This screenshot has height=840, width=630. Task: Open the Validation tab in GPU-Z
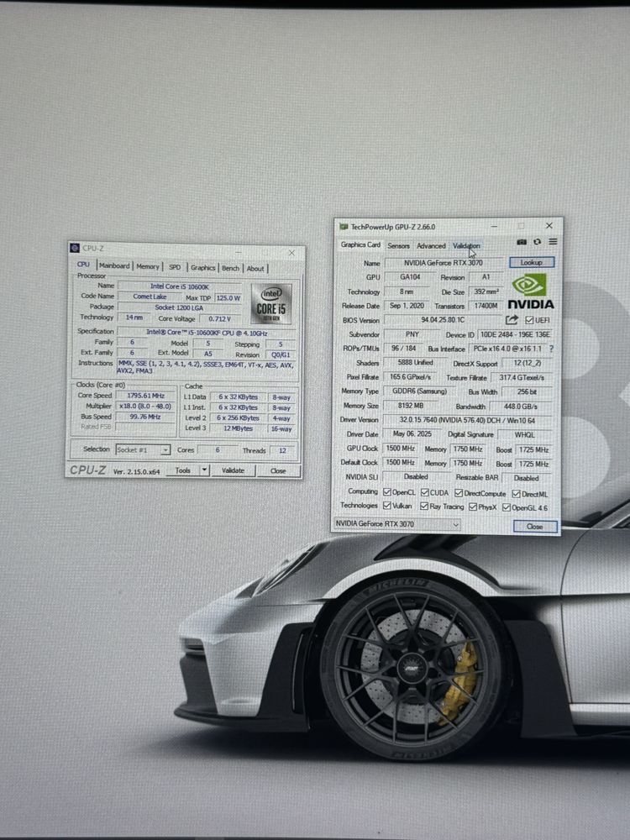click(x=466, y=246)
